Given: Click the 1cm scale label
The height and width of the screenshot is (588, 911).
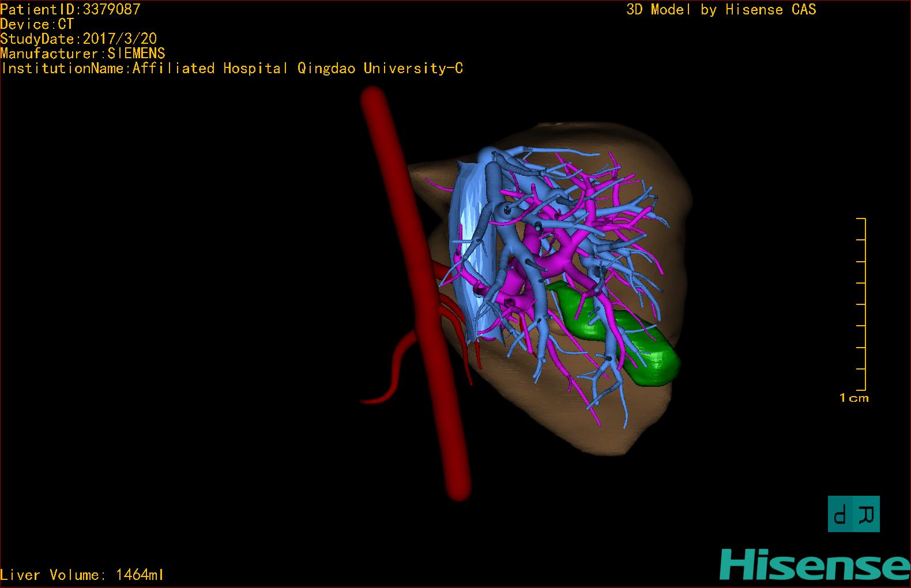Looking at the screenshot, I should point(854,398).
